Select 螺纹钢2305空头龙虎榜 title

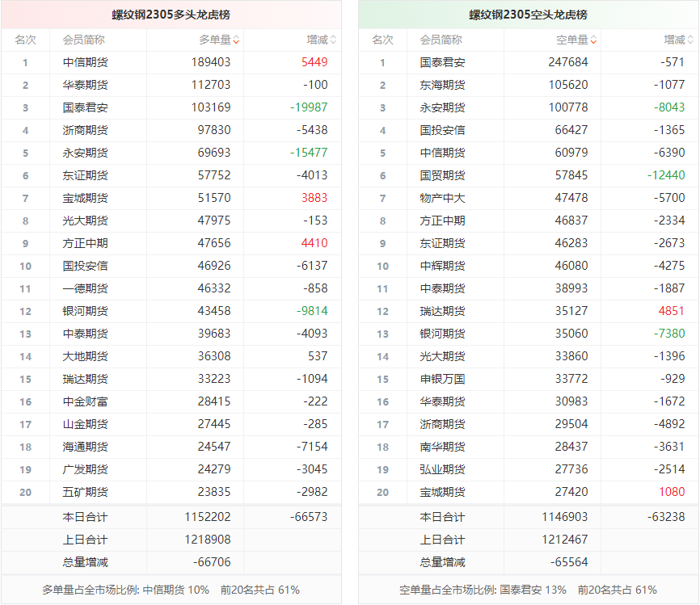[x=529, y=15]
